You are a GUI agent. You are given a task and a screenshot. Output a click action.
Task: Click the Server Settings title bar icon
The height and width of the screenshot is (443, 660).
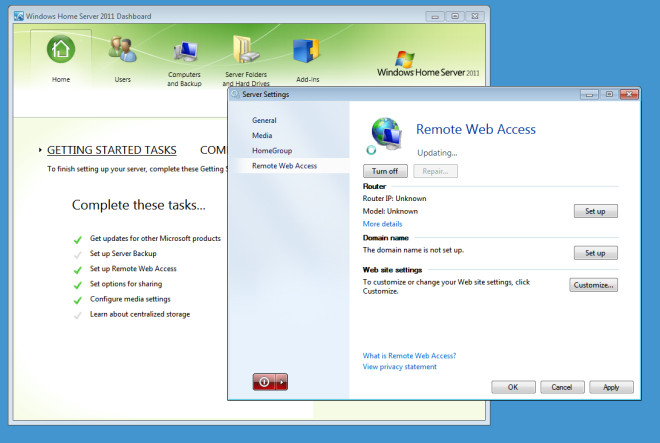pos(235,94)
